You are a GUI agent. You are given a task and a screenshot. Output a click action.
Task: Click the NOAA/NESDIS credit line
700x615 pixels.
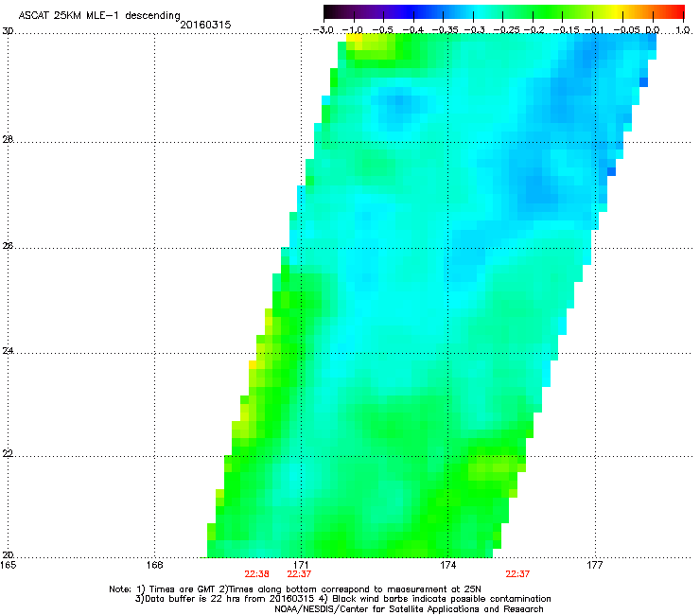coord(409,609)
